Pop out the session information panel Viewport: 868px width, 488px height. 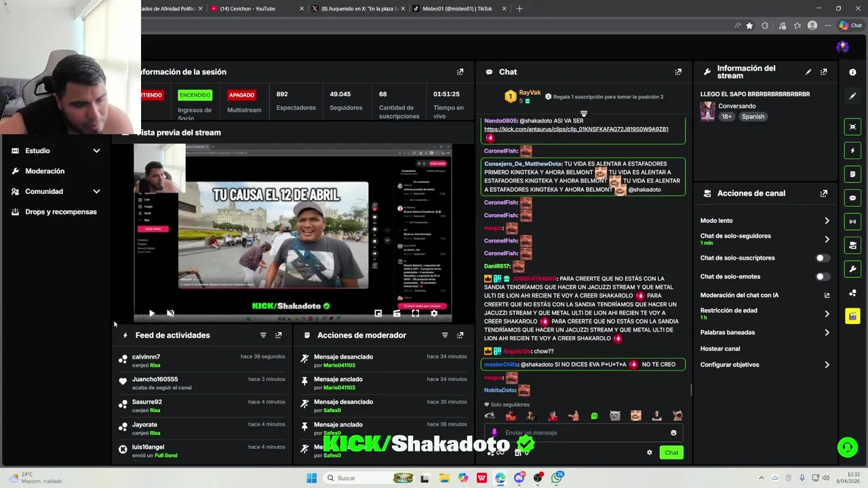pyautogui.click(x=460, y=72)
